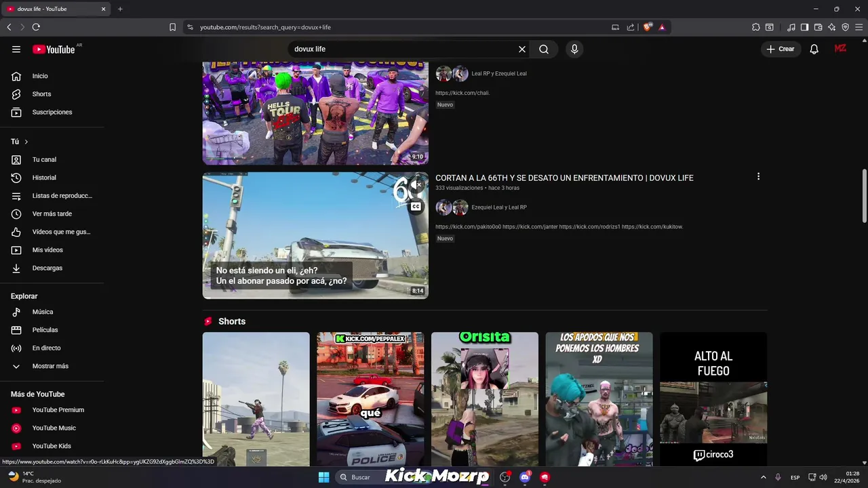Open a new browser tab
Viewport: 868px width, 488px height.
120,9
